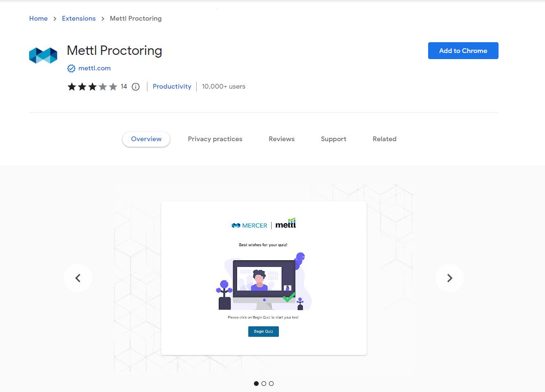Open the Support tab

pos(334,139)
